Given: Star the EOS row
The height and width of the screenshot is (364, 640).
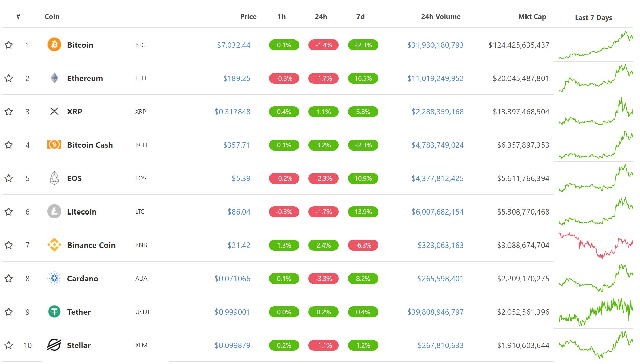Looking at the screenshot, I should tap(9, 178).
